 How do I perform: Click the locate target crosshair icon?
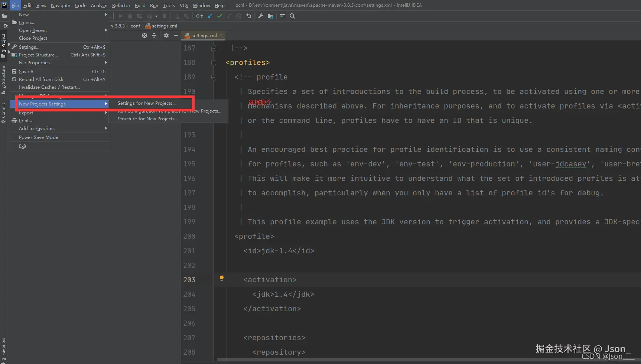[x=144, y=35]
